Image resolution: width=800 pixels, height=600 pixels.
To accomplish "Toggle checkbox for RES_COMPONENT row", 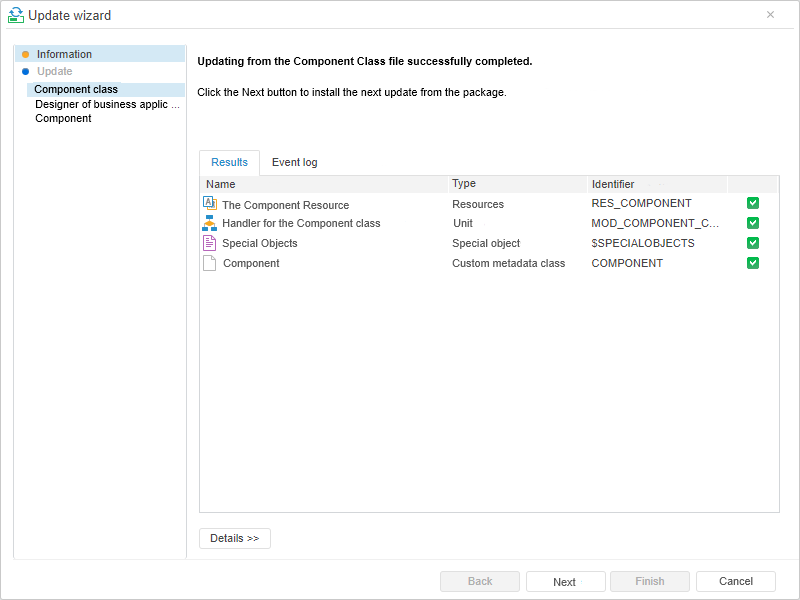I will point(753,203).
